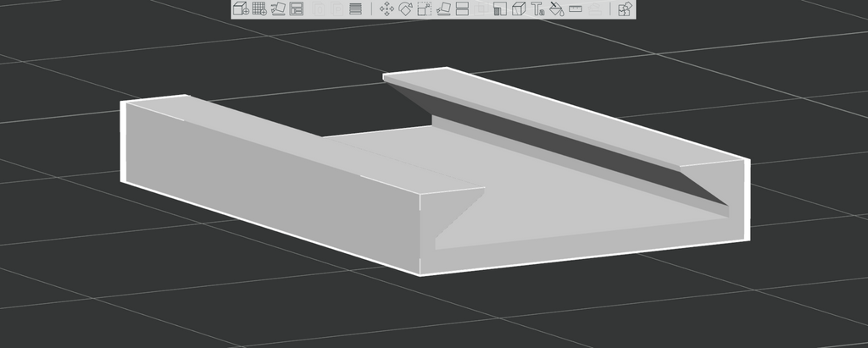Activate the ruler Measure tool
Image resolution: width=868 pixels, height=348 pixels.
click(576, 8)
